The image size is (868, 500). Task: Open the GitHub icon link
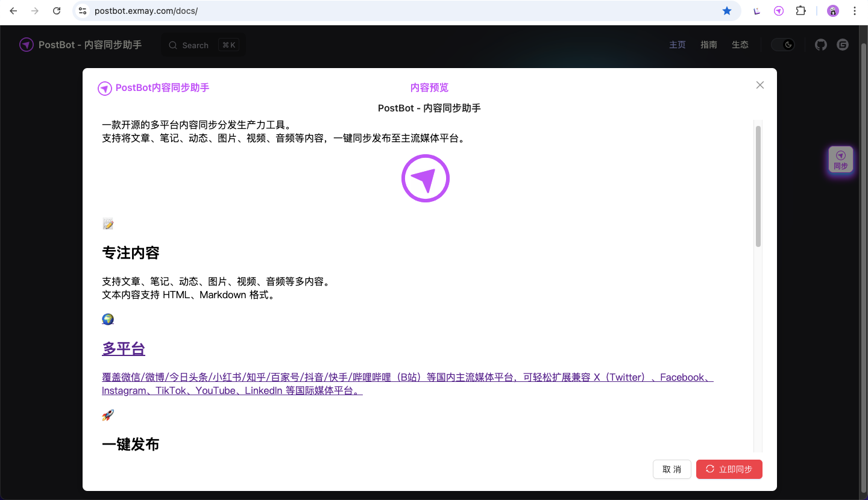pyautogui.click(x=821, y=45)
